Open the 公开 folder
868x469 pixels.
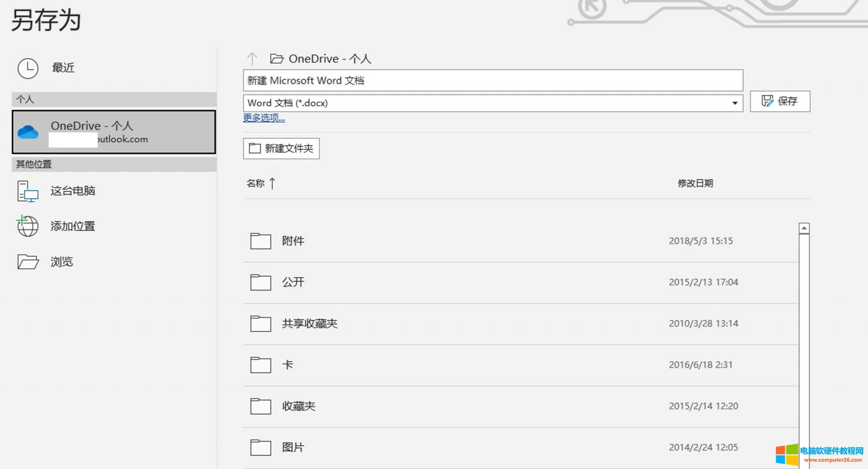coord(294,282)
